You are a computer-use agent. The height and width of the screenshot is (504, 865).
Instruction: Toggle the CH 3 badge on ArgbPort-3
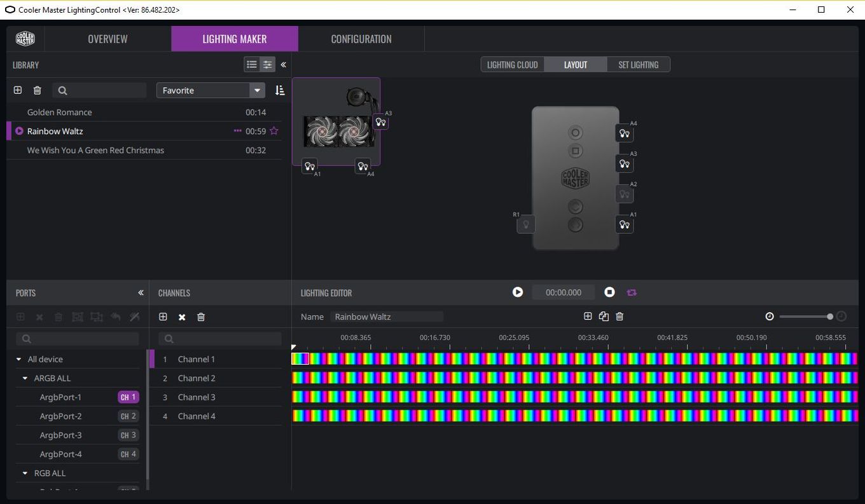[x=128, y=435]
